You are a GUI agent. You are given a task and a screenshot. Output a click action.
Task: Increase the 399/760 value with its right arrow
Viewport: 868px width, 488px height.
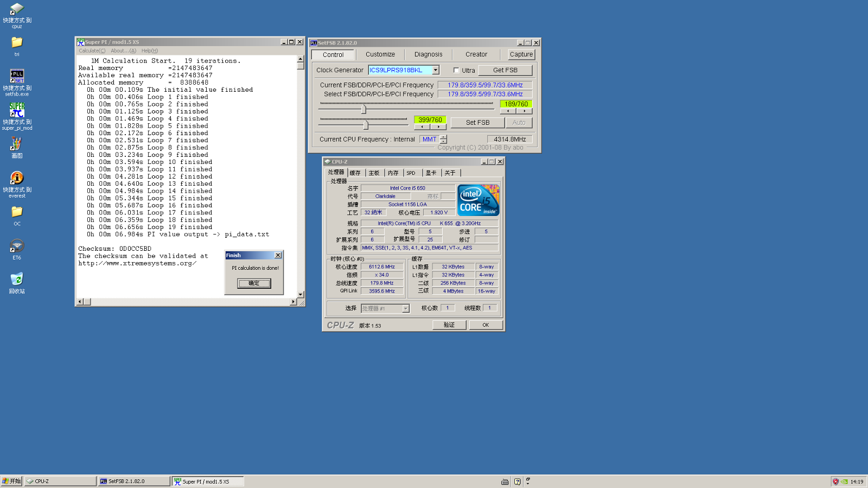(438, 127)
